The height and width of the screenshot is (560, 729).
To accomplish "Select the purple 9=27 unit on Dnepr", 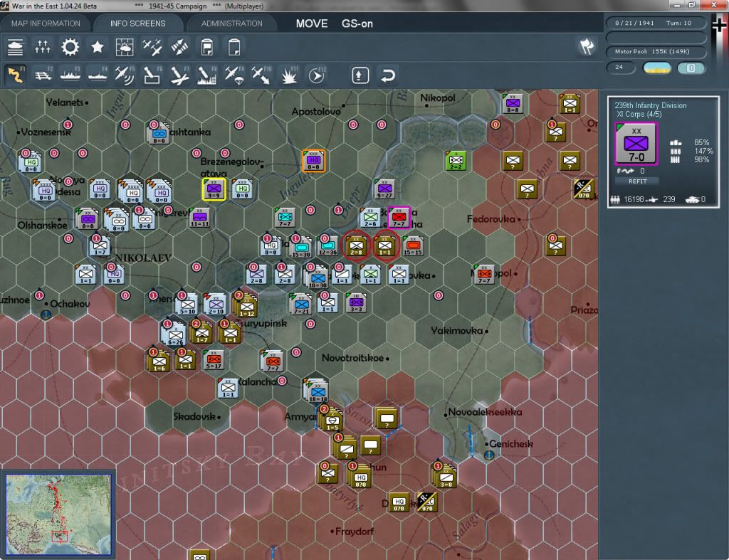I will (x=384, y=189).
